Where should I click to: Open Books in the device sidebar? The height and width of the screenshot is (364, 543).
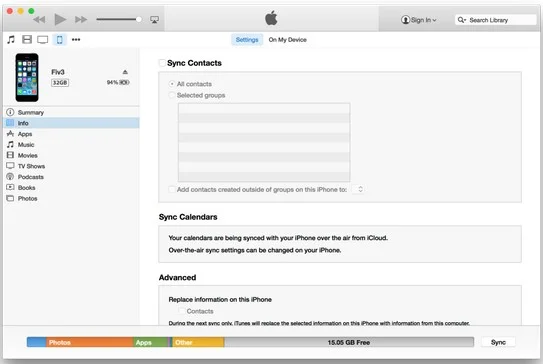point(71,187)
